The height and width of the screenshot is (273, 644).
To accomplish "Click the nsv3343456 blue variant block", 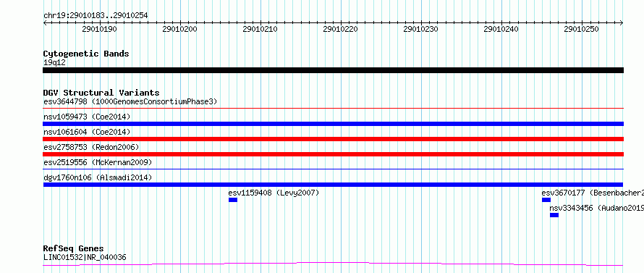I will (554, 215).
